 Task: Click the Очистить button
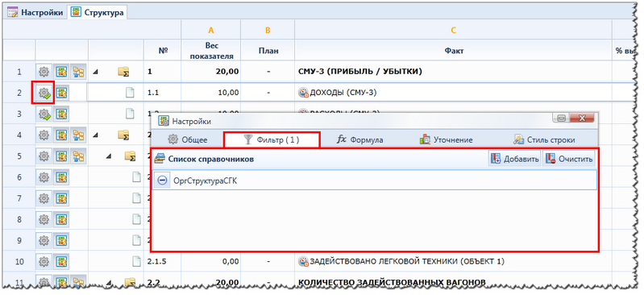569,159
